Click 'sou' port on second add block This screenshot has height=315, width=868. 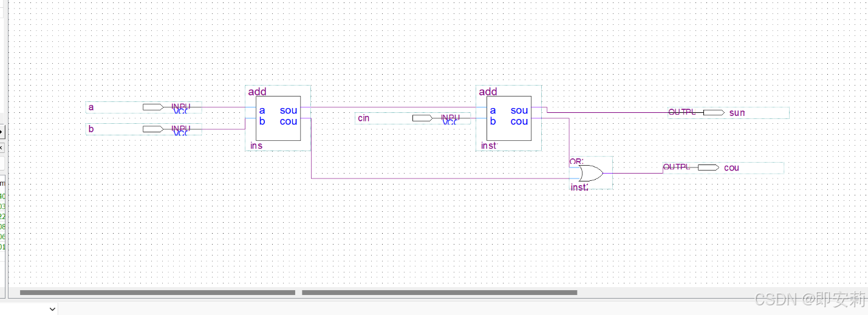pyautogui.click(x=519, y=110)
